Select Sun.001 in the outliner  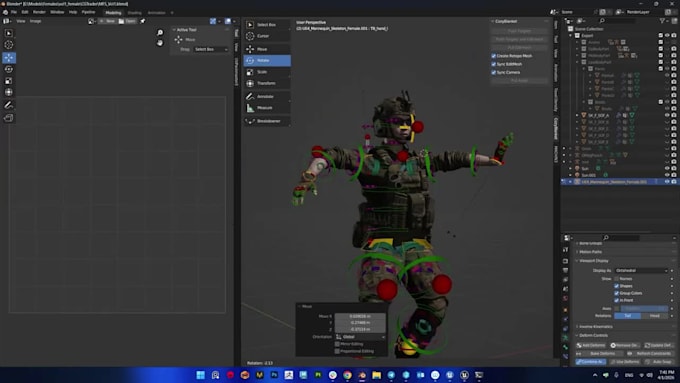[x=588, y=175]
